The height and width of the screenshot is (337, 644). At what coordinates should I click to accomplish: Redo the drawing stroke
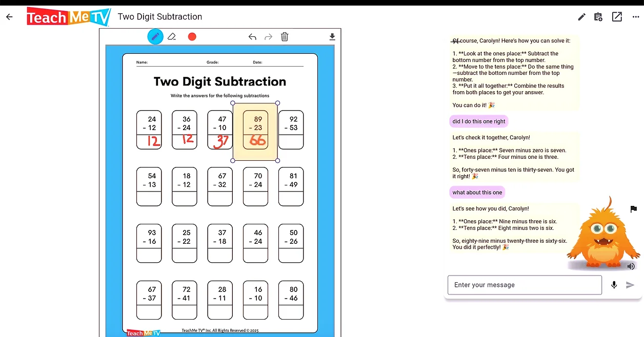click(268, 37)
